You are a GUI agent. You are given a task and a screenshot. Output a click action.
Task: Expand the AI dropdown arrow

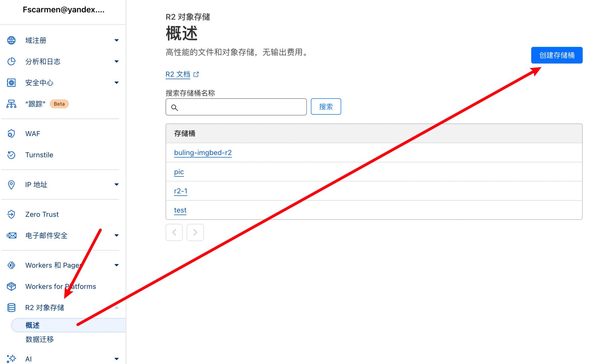[116, 359]
